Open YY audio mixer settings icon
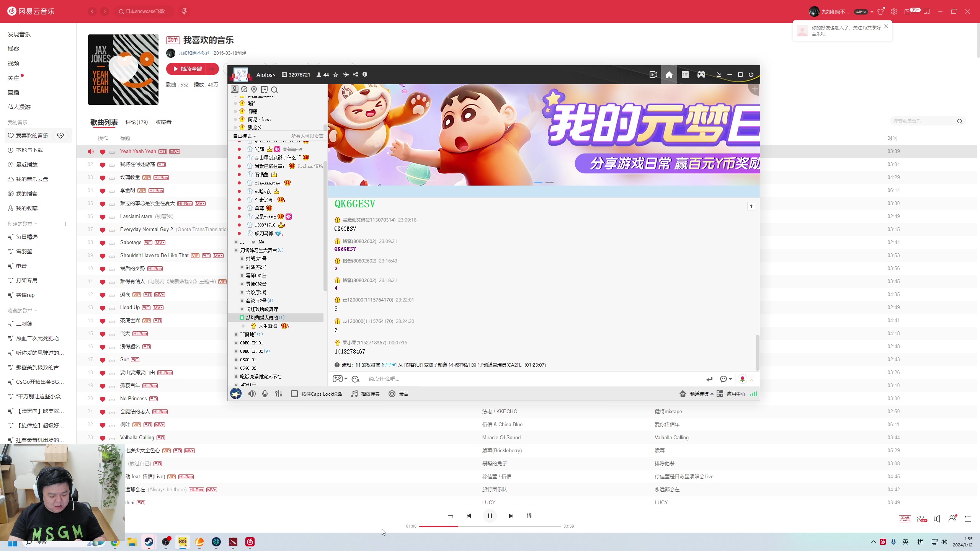 [x=279, y=394]
